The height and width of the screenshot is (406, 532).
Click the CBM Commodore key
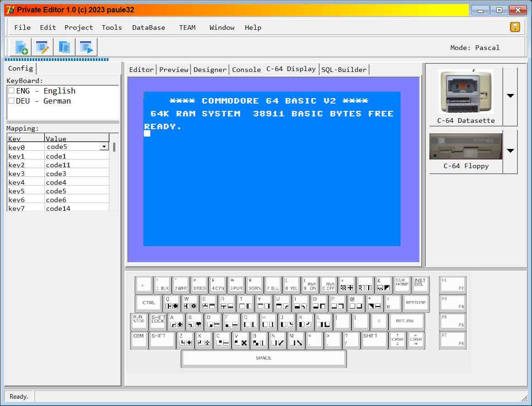[139, 340]
